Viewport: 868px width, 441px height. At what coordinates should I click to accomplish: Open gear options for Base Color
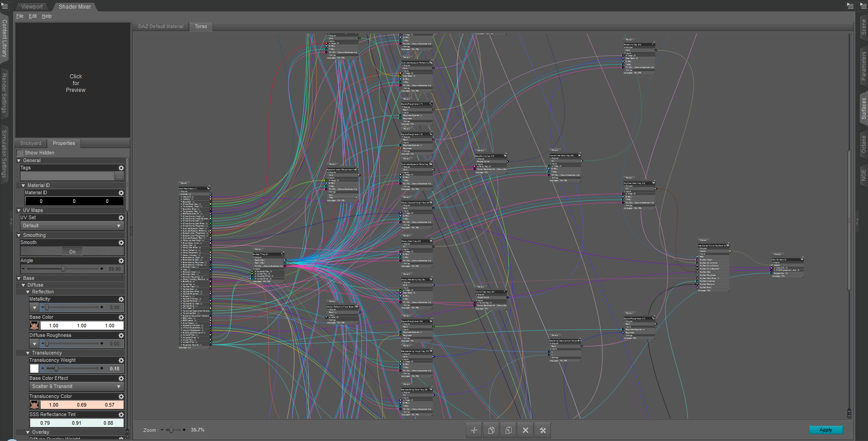(x=121, y=317)
